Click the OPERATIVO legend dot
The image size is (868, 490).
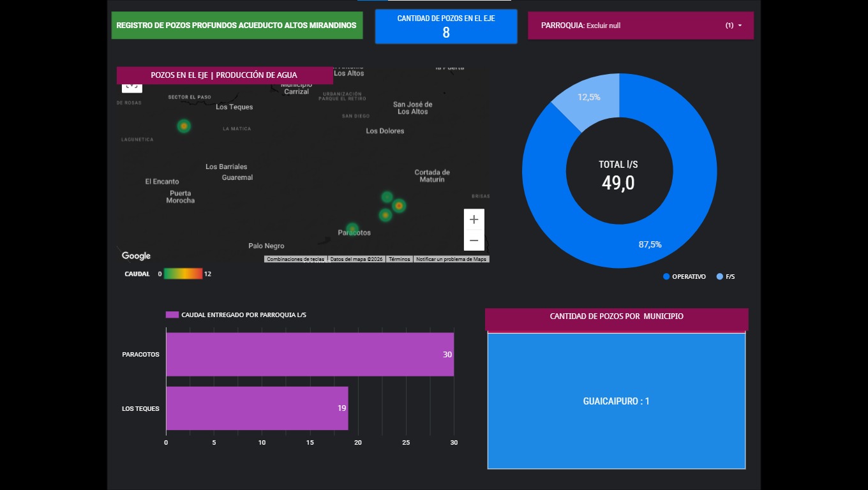pos(666,277)
